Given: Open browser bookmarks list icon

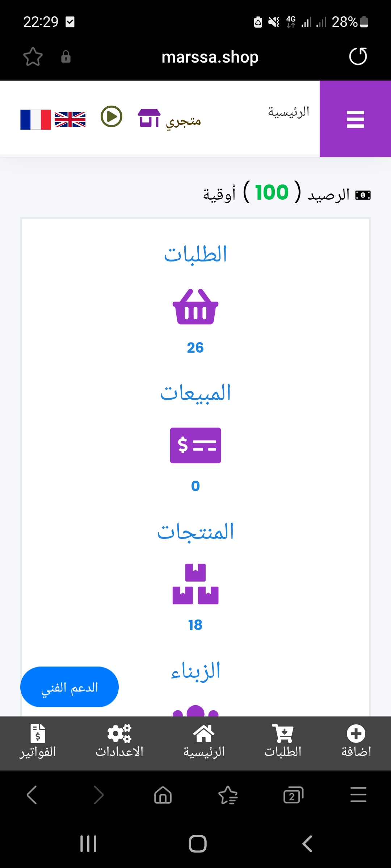Looking at the screenshot, I should point(228,795).
